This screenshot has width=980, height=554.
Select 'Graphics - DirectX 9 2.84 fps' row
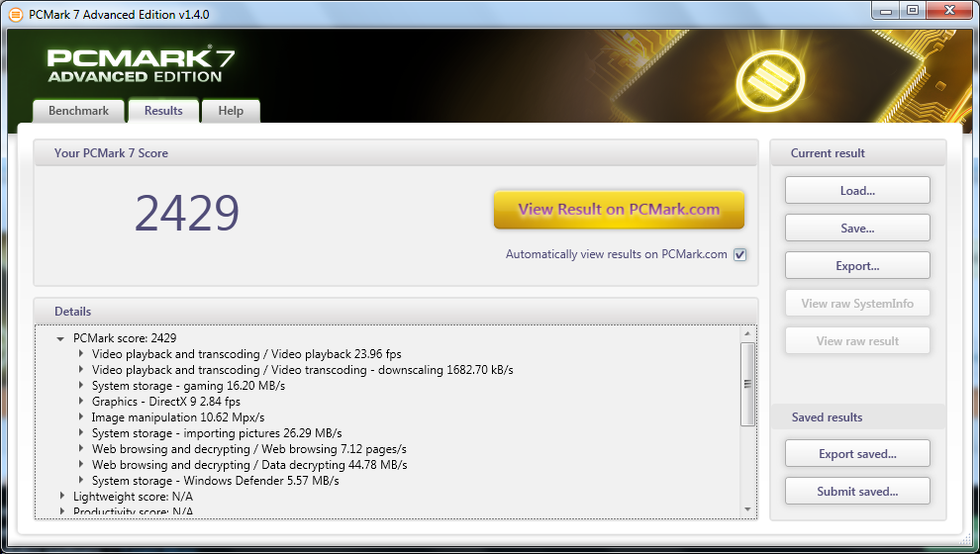[x=165, y=401]
